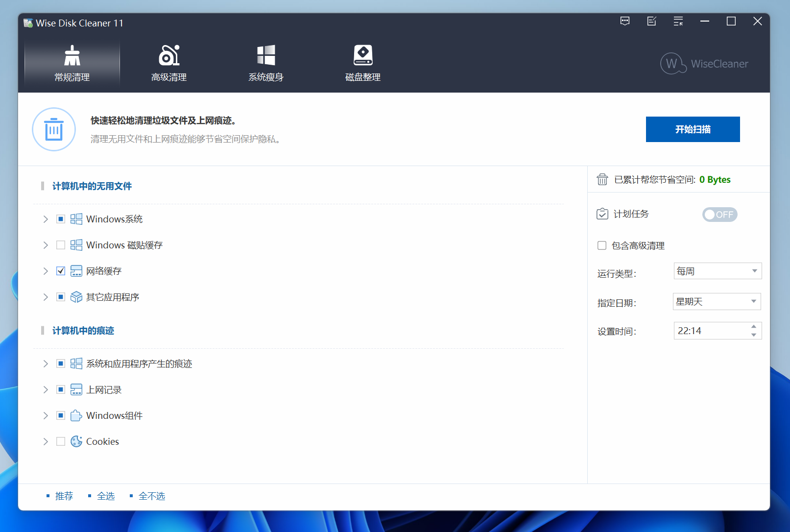This screenshot has height=532, width=790.
Task: Click the large trash can icon
Action: point(54,129)
